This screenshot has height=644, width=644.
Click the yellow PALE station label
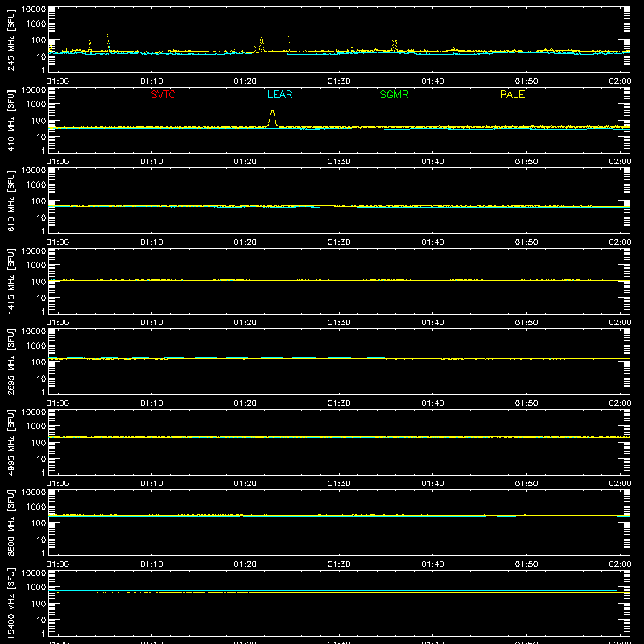512,94
